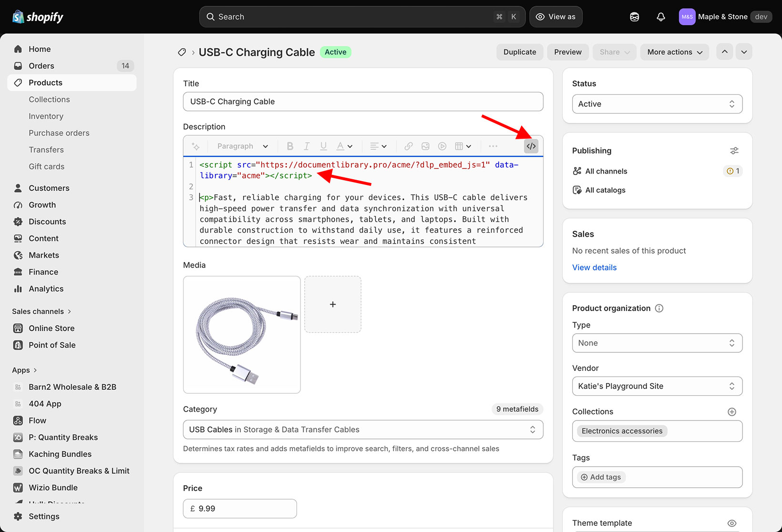Click the insert video icon
The height and width of the screenshot is (532, 782).
(x=442, y=146)
